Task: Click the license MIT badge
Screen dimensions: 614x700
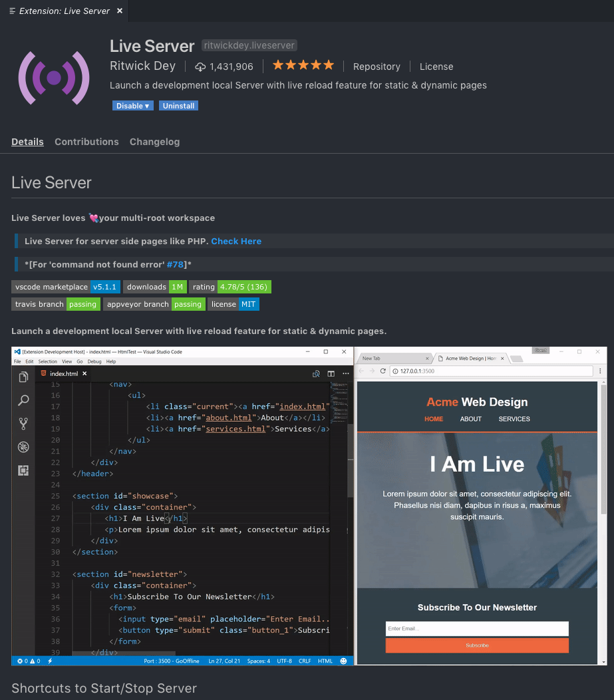Action: (x=233, y=304)
